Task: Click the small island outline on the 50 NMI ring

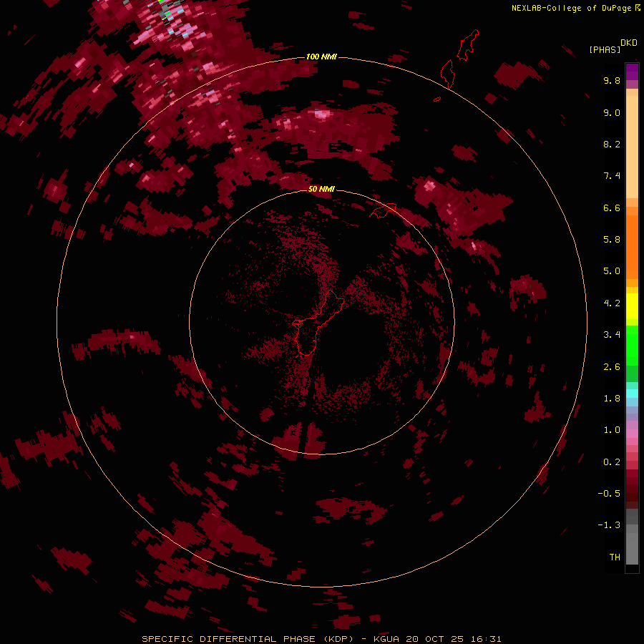Action: tap(384, 210)
